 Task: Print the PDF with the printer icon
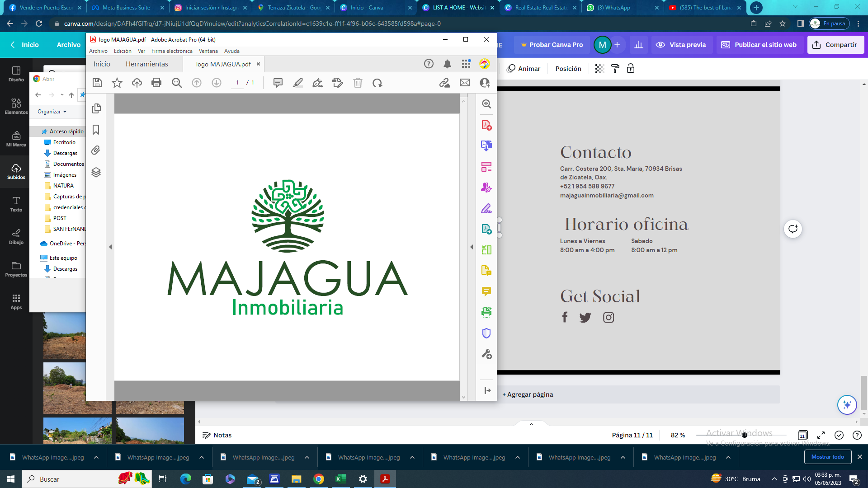click(156, 83)
